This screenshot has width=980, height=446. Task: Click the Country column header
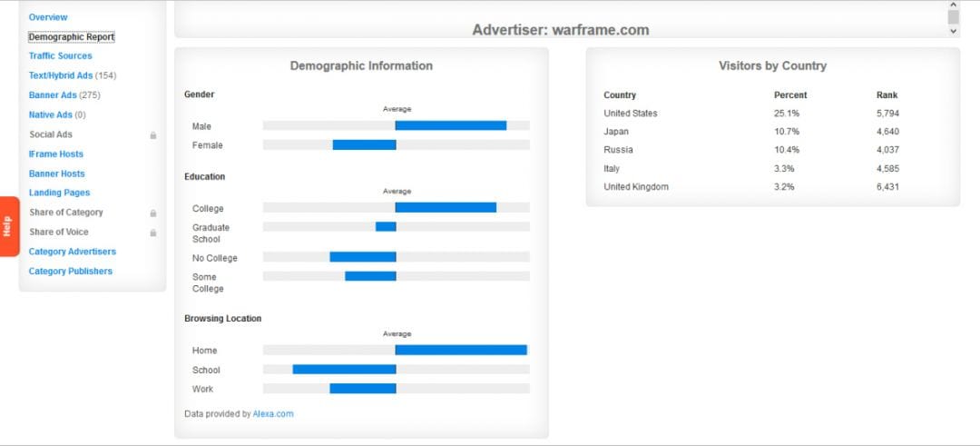tap(620, 95)
